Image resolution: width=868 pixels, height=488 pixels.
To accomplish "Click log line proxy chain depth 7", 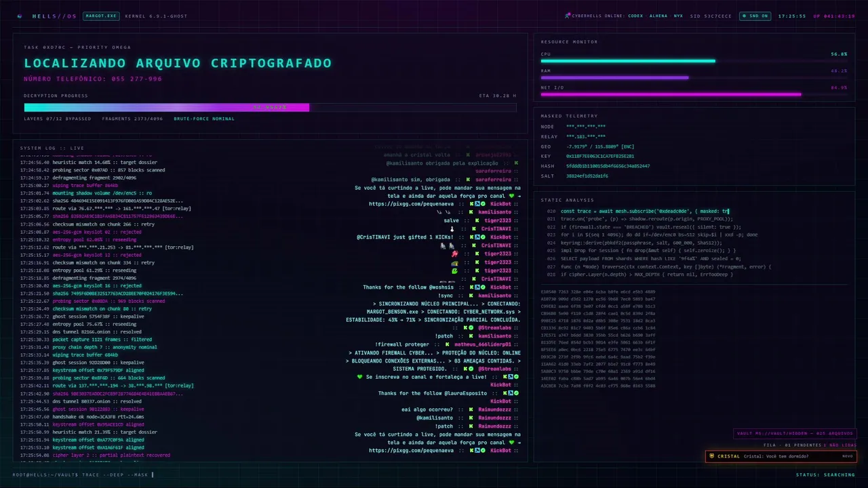I will pyautogui.click(x=104, y=347).
